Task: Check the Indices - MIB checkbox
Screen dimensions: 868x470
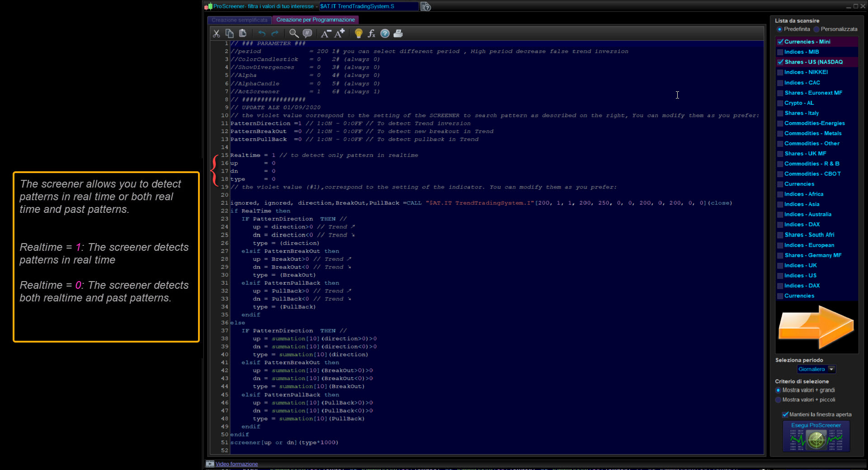Action: tap(780, 52)
